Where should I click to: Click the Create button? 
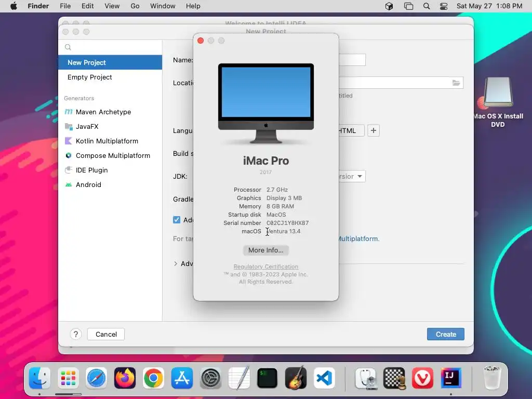(x=445, y=334)
